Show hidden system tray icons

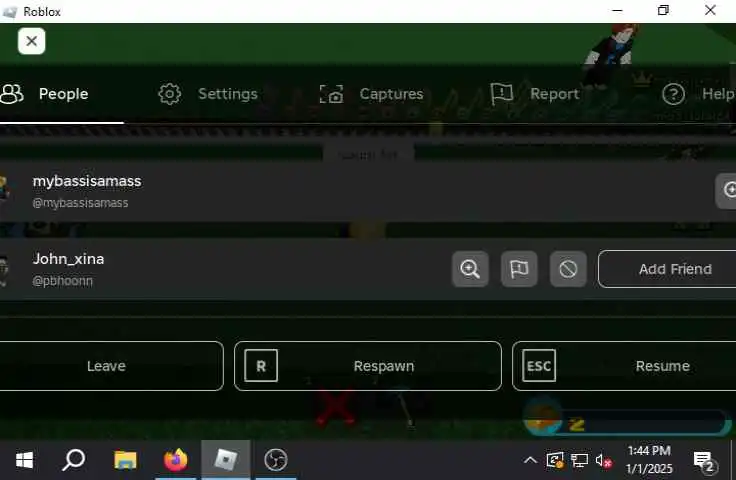(x=530, y=460)
